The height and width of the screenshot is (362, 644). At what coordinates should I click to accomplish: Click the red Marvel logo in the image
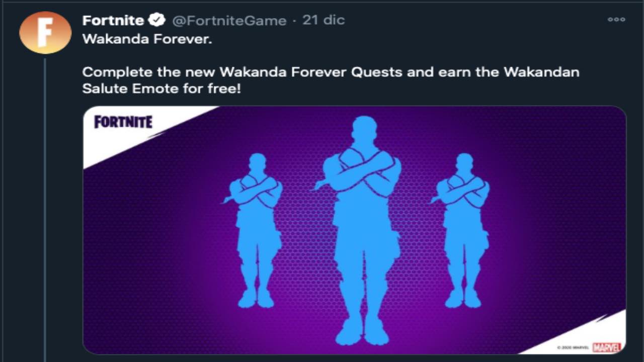(x=606, y=347)
